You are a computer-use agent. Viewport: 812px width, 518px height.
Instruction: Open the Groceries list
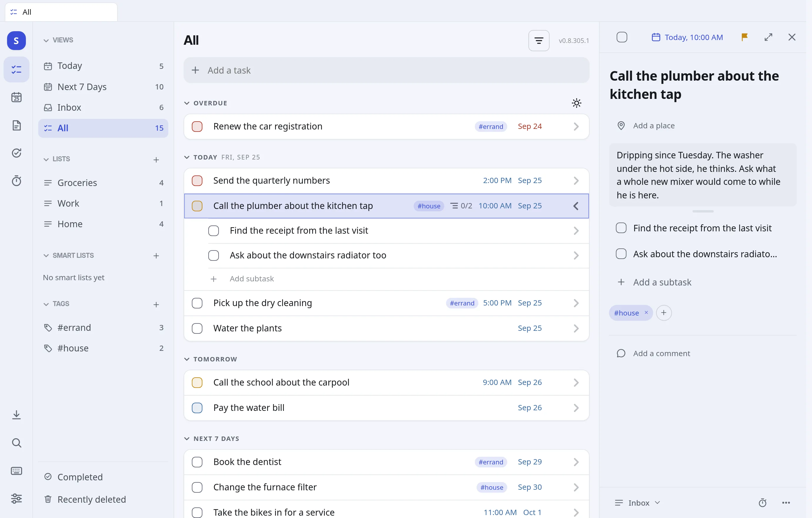click(103, 182)
